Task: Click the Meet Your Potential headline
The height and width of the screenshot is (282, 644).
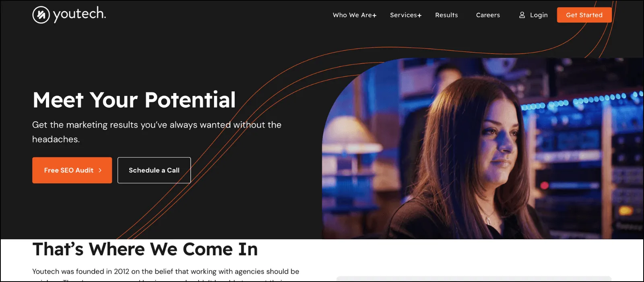Action: 134,100
